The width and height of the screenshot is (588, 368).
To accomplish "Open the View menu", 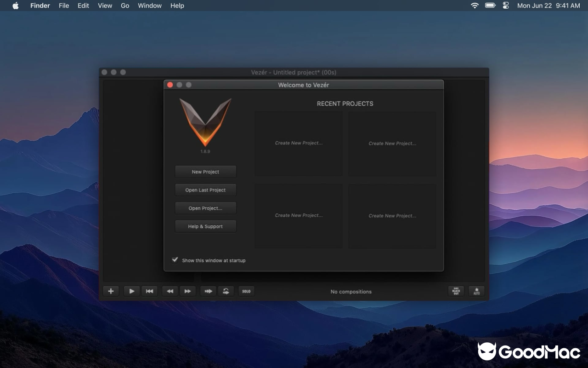I will tap(105, 6).
